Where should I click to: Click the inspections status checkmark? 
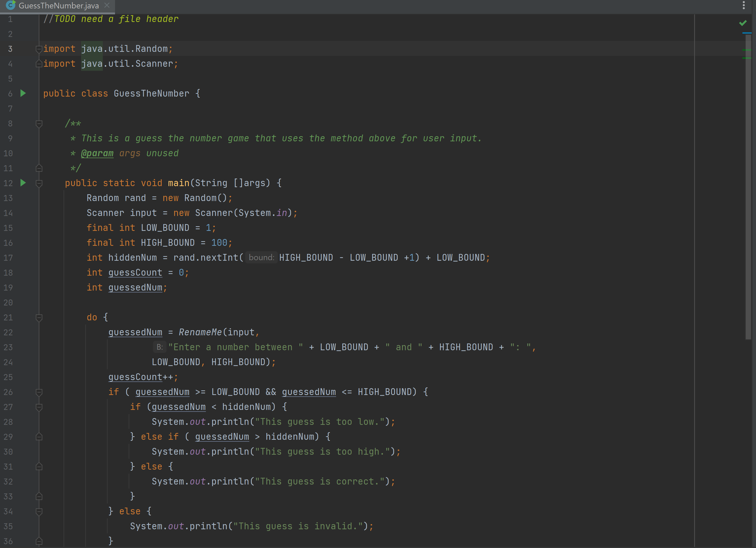point(743,23)
